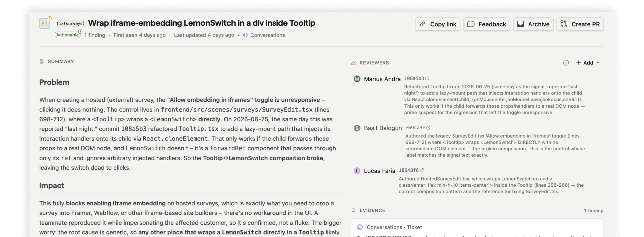Click Basit Balogun's avatar
The image size is (644, 237).
coord(357,128)
